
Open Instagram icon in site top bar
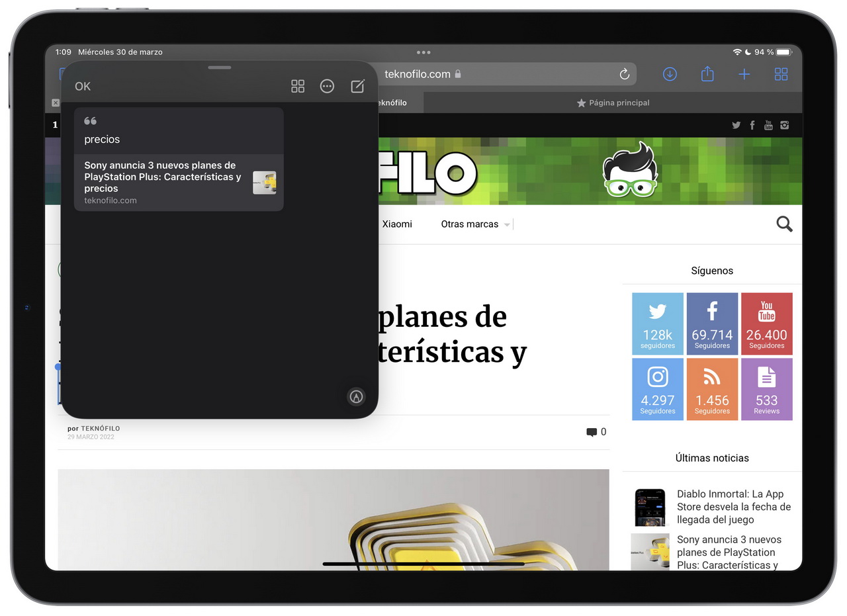coord(784,125)
